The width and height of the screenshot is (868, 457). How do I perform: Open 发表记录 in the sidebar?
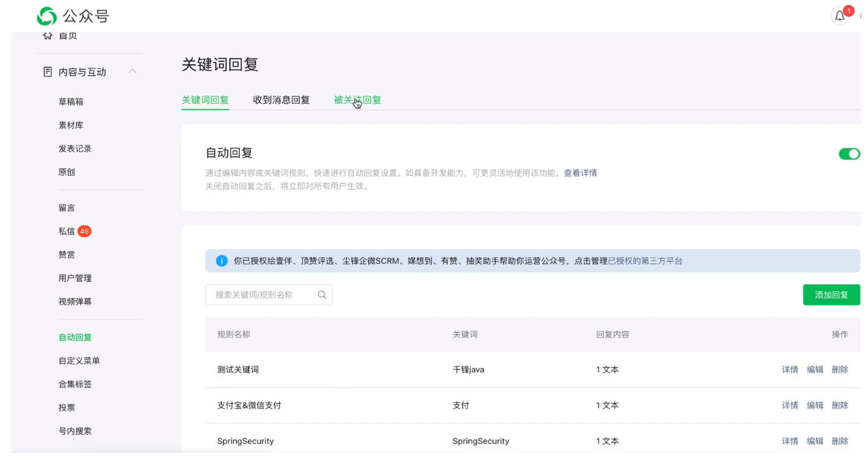coord(75,149)
